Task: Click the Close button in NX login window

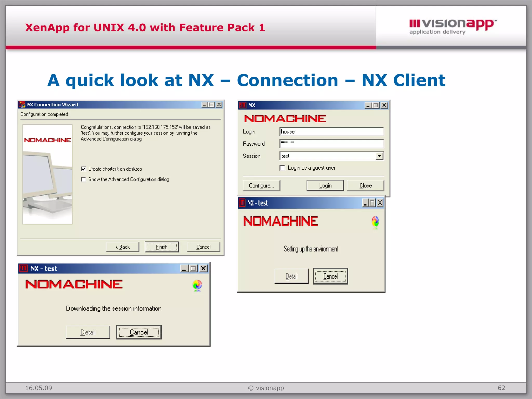Action: (365, 185)
